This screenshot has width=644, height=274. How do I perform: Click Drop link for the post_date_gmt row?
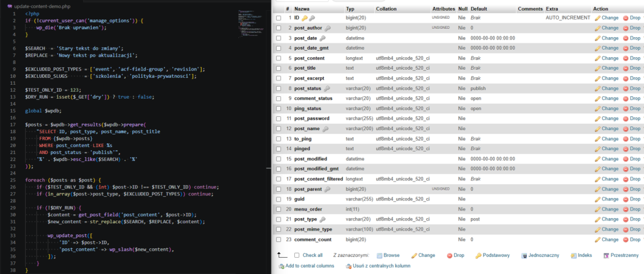[x=635, y=48]
